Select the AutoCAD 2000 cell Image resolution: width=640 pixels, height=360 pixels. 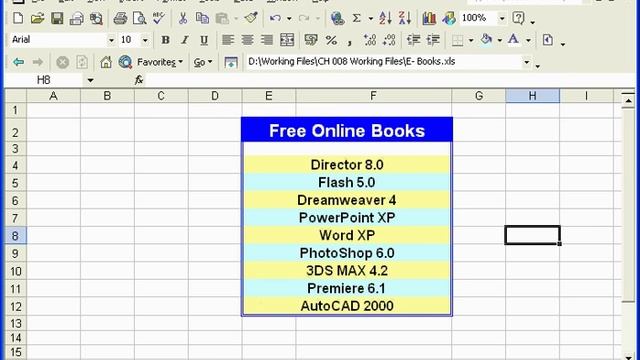[347, 306]
